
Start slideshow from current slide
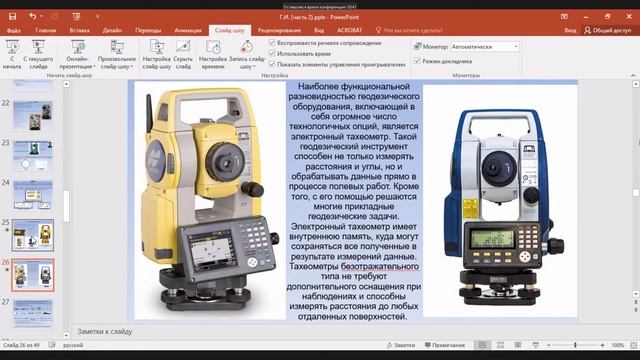tap(38, 55)
